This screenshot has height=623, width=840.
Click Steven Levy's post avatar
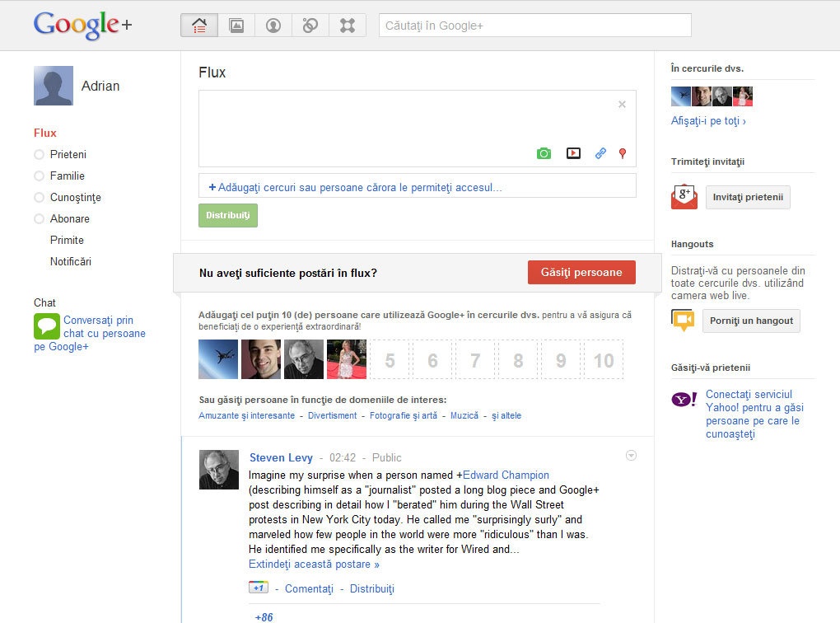tap(219, 470)
